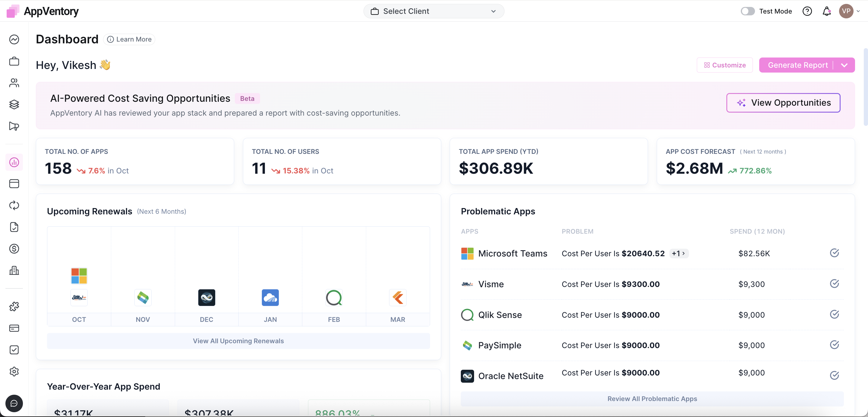Expand the Generate Report arrow menu
The height and width of the screenshot is (417, 868).
point(844,65)
